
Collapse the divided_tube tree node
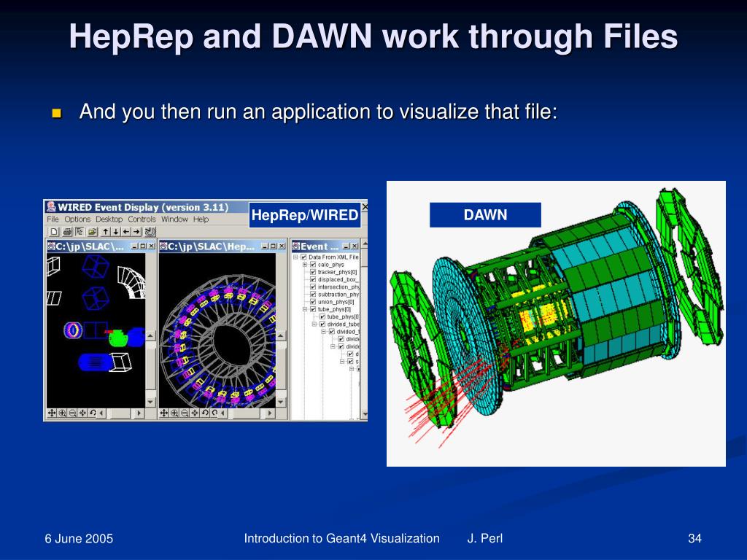[314, 324]
